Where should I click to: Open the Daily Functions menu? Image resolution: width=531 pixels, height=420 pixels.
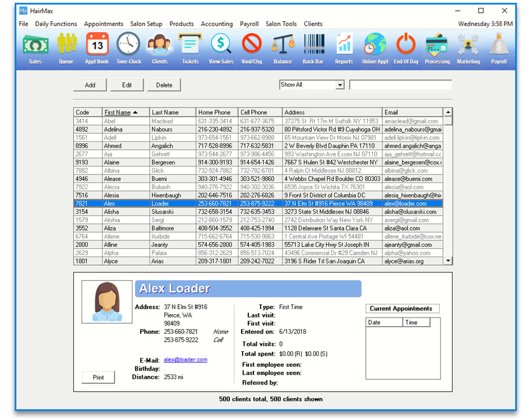point(56,24)
